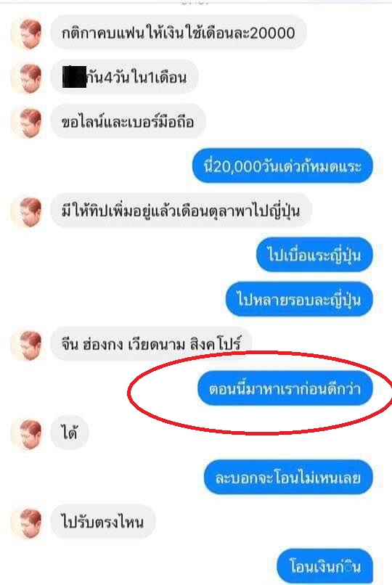Tap the blue bubble 'ละบอกจะโอนไม่เหนเลย'
This screenshot has width=392, height=585.
pyautogui.click(x=288, y=477)
